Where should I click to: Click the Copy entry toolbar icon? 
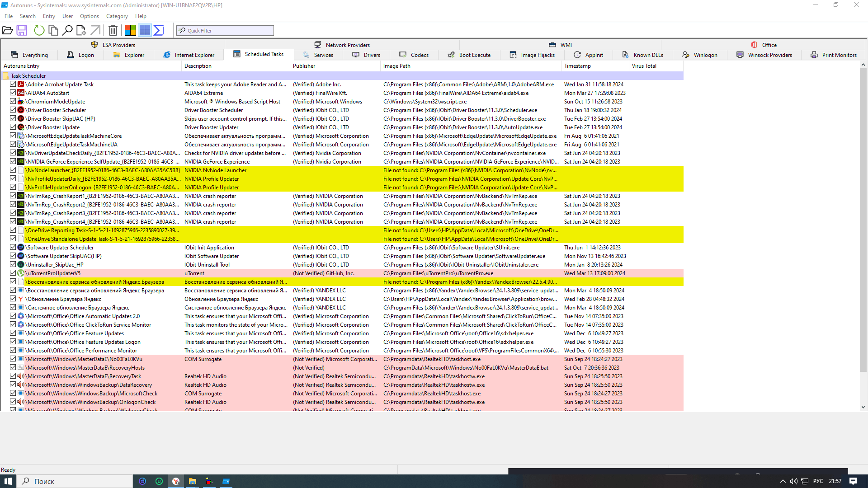pos(53,30)
